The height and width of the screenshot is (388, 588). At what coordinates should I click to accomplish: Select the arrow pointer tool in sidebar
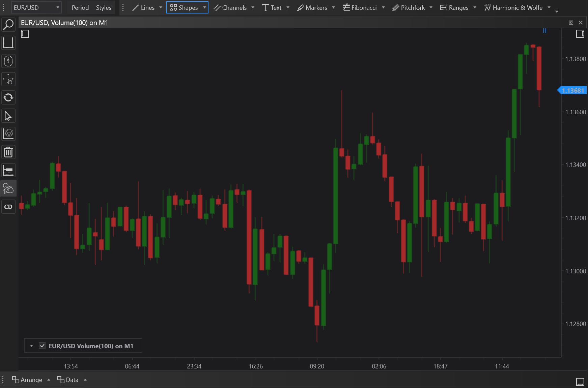8,116
